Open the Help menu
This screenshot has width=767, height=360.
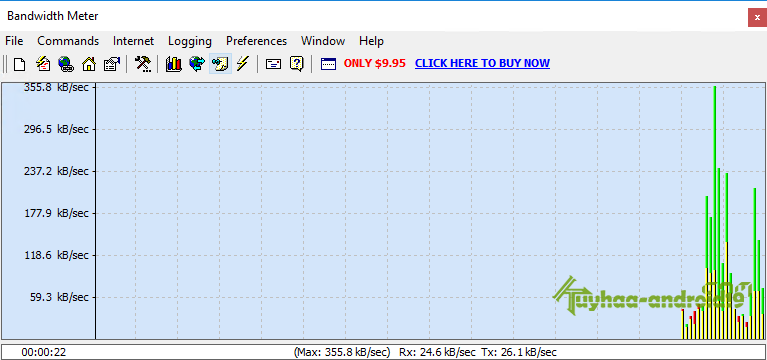tap(371, 41)
